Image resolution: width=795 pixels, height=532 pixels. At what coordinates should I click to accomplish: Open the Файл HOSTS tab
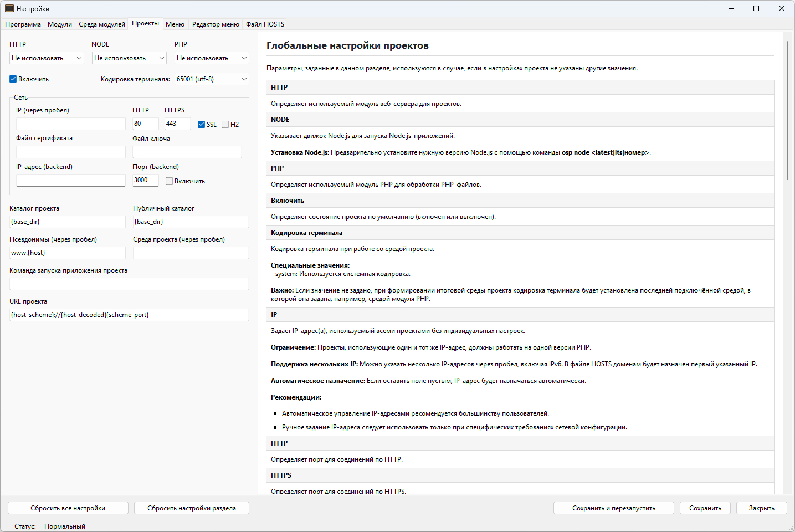pos(265,24)
